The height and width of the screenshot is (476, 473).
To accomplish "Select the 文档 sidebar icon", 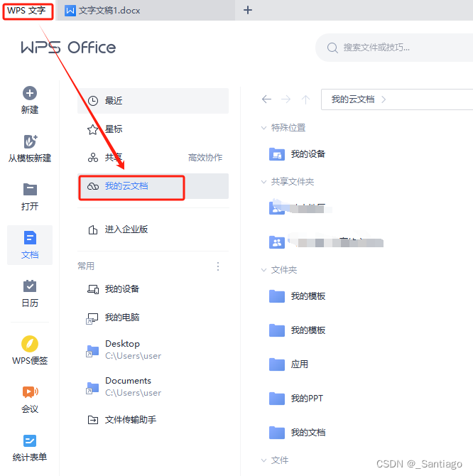I will 30,238.
